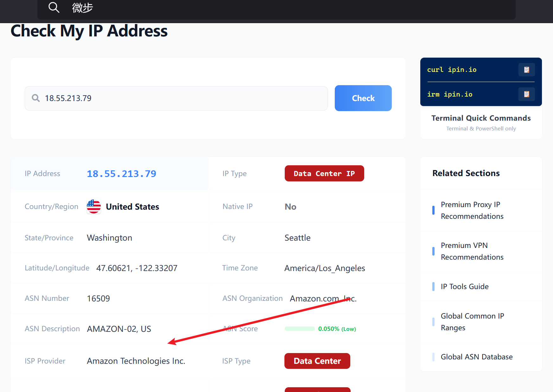The image size is (553, 392).
Task: Open Global Common IP Ranges link
Action: click(x=472, y=322)
